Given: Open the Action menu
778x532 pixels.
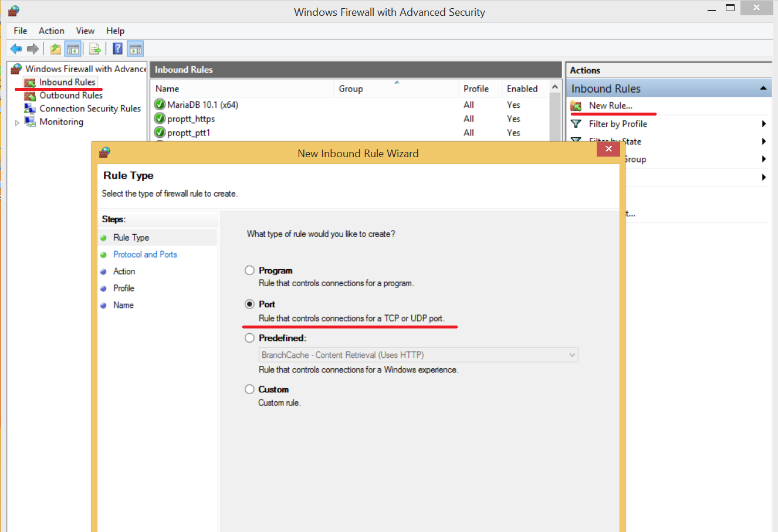Looking at the screenshot, I should point(51,31).
